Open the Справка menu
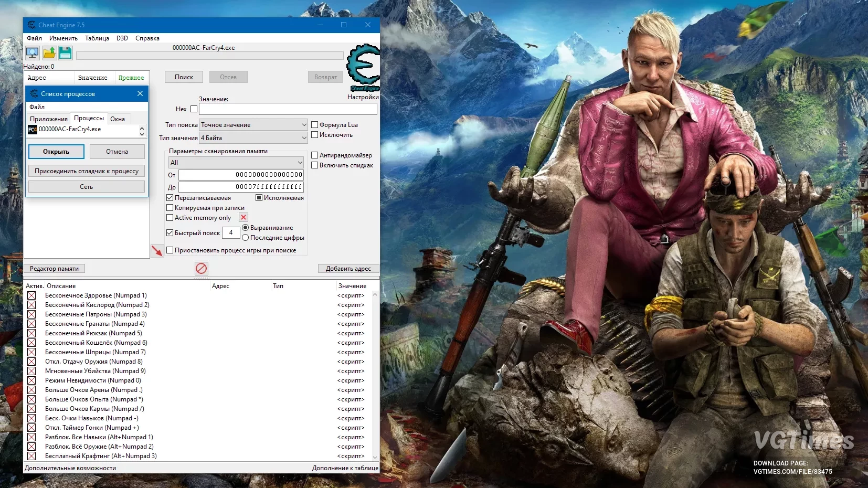This screenshot has width=868, height=488. tap(147, 38)
